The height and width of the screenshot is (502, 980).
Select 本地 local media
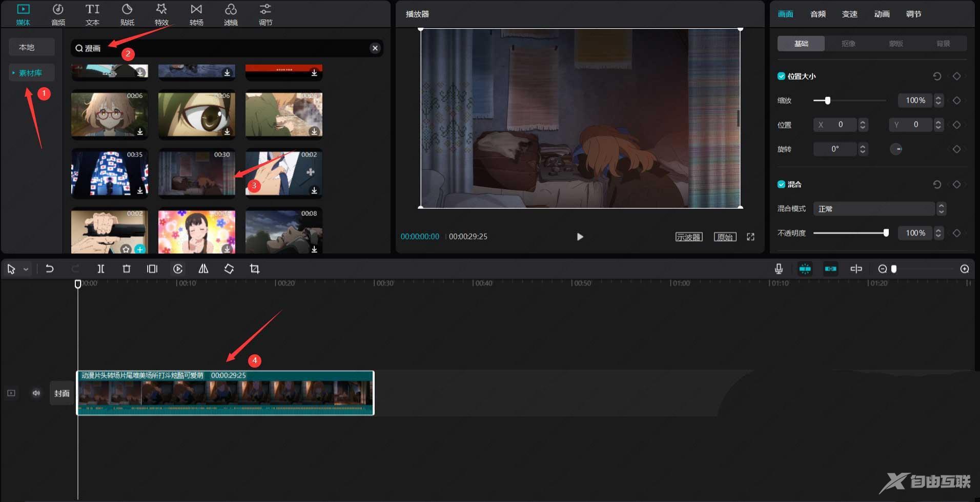31,47
